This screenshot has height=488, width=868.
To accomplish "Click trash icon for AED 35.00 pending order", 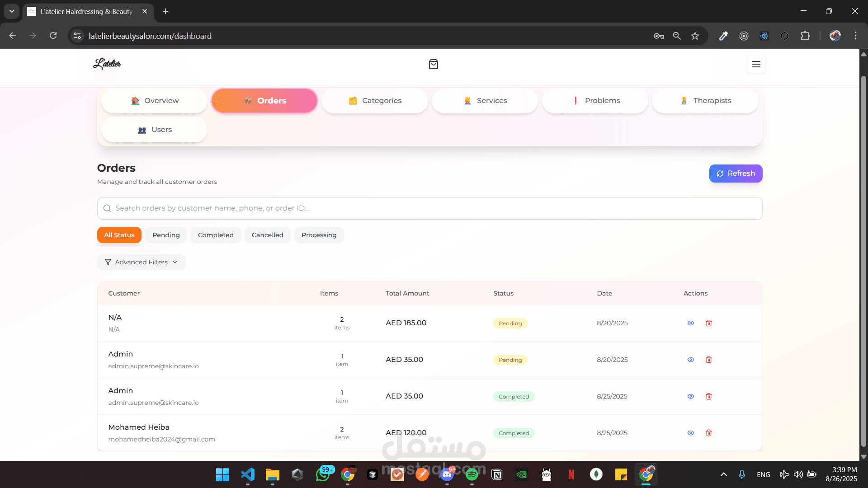I will 708,360.
